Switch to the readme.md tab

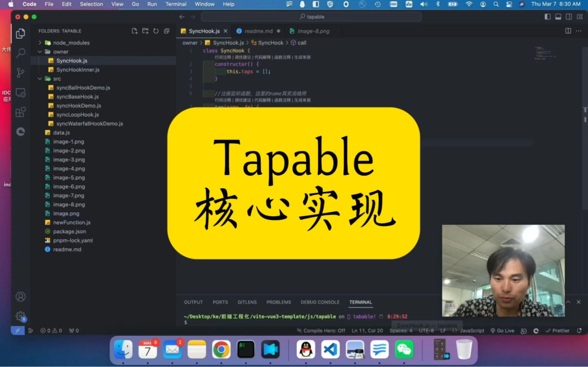[x=259, y=31]
